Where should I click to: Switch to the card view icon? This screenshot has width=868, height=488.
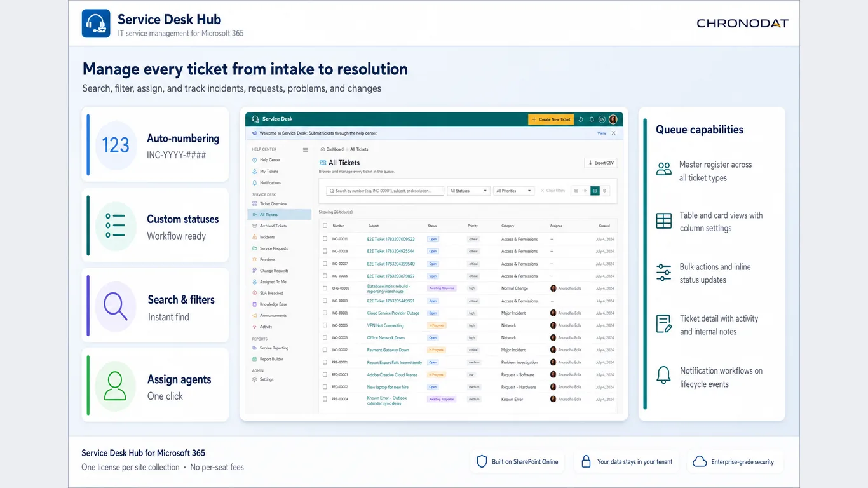[x=576, y=191]
